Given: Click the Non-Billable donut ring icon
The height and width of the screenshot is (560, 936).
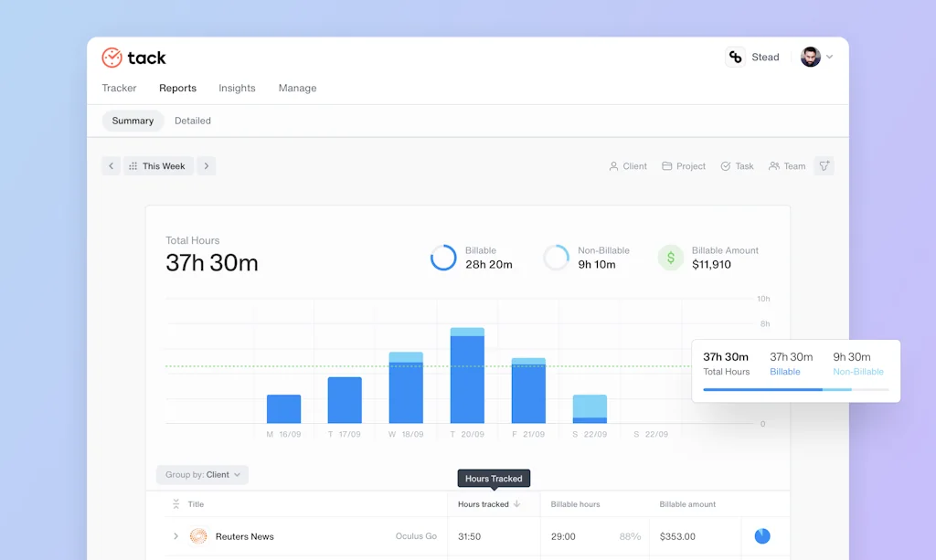Looking at the screenshot, I should [556, 258].
